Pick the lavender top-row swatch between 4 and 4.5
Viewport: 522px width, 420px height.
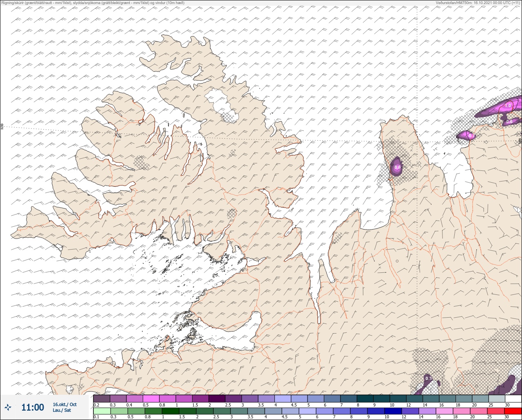pyautogui.click(x=283, y=398)
